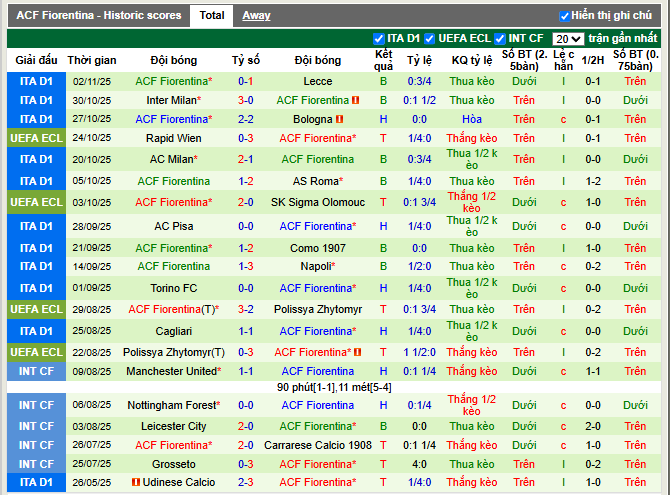The width and height of the screenshot is (670, 495).
Task: Click the red card icon next to Bologna
Action: click(340, 119)
